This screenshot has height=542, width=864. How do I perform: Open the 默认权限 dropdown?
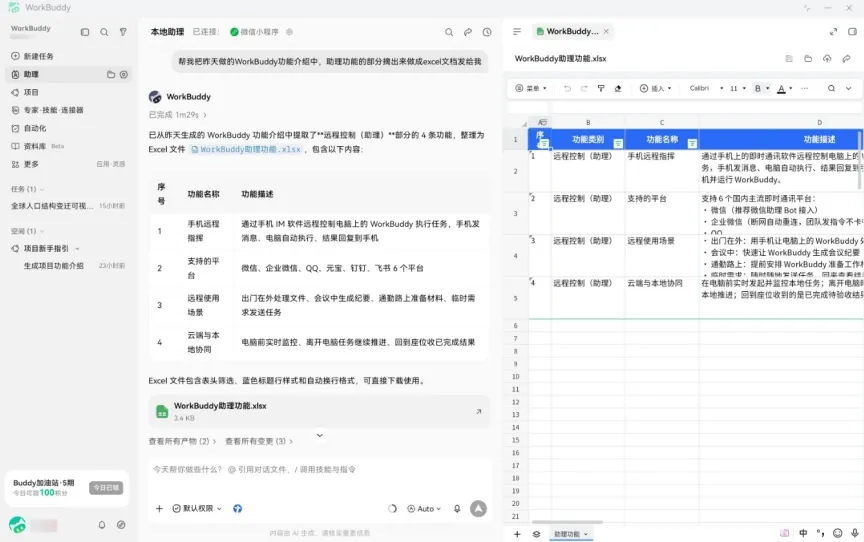[197, 508]
